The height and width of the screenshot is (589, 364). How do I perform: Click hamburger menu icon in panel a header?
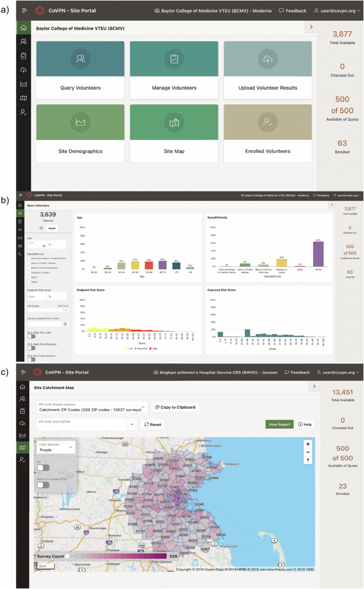tap(24, 11)
